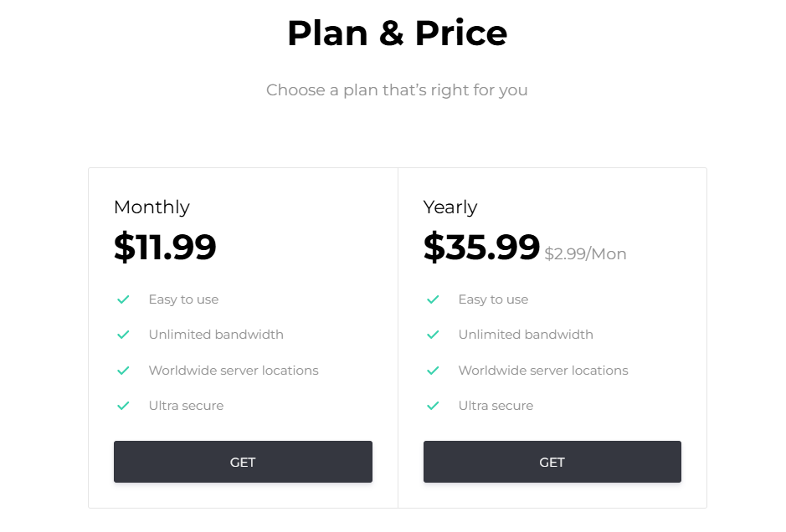Click the Monthly 'Unlimited bandwidth' checkmark icon
The image size is (786, 532).
click(x=123, y=335)
